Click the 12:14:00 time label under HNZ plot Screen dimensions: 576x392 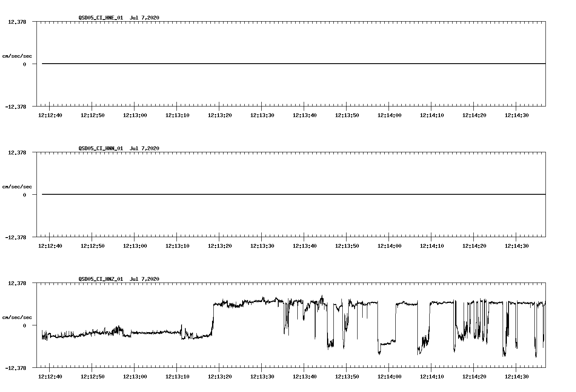point(389,377)
